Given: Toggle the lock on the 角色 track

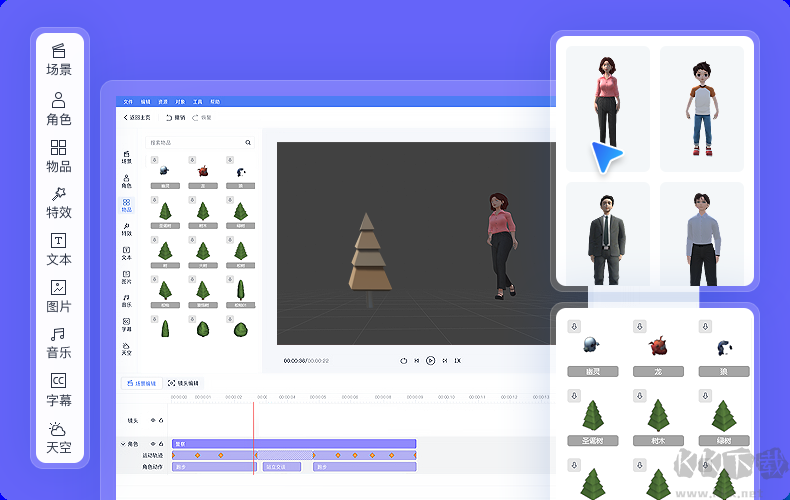Looking at the screenshot, I should [161, 443].
